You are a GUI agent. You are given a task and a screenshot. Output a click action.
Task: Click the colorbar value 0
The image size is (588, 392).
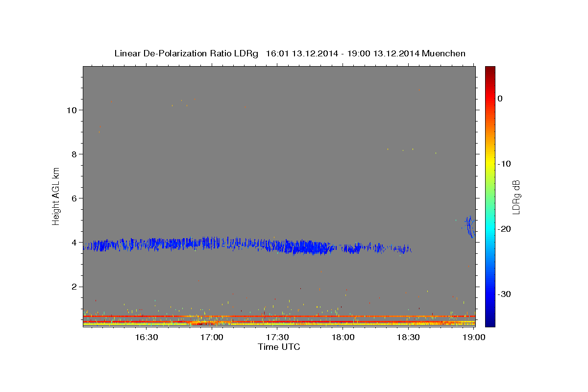pos(500,98)
